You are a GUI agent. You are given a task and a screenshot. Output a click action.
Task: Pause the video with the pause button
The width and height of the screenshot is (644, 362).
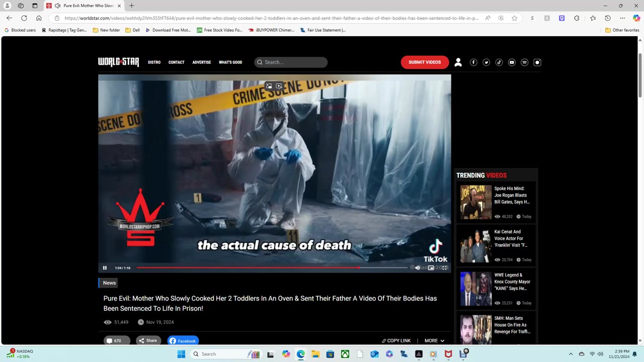click(105, 268)
